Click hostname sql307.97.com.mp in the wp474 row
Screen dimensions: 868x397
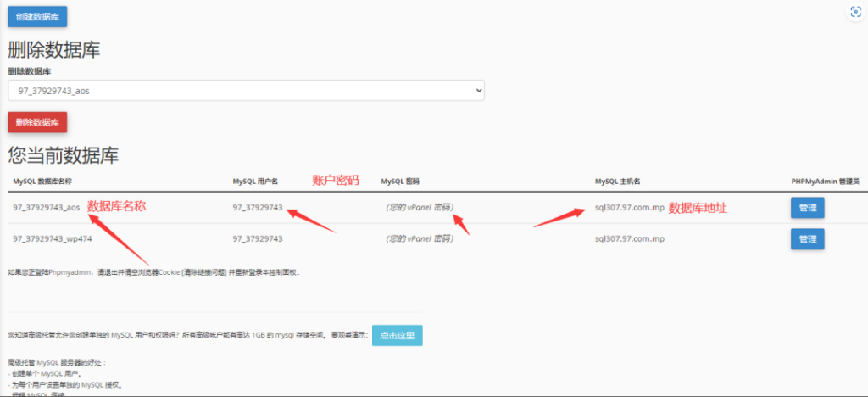pos(629,239)
